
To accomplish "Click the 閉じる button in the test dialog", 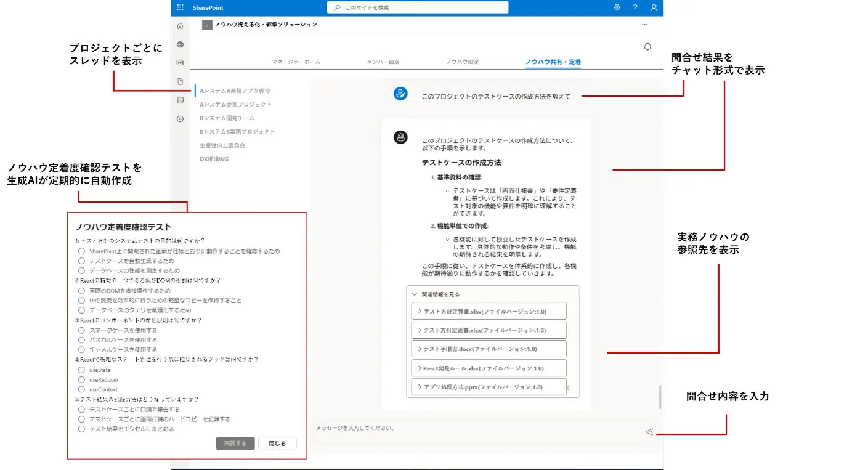I will tap(277, 444).
